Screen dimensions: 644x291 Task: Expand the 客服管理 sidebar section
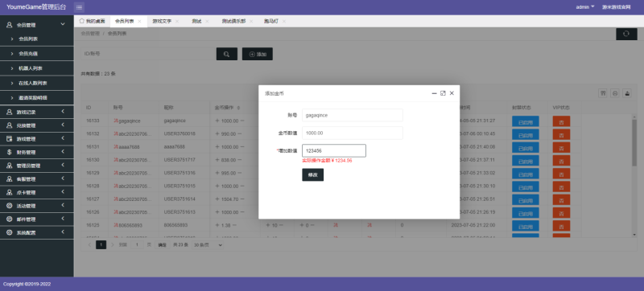(x=37, y=179)
